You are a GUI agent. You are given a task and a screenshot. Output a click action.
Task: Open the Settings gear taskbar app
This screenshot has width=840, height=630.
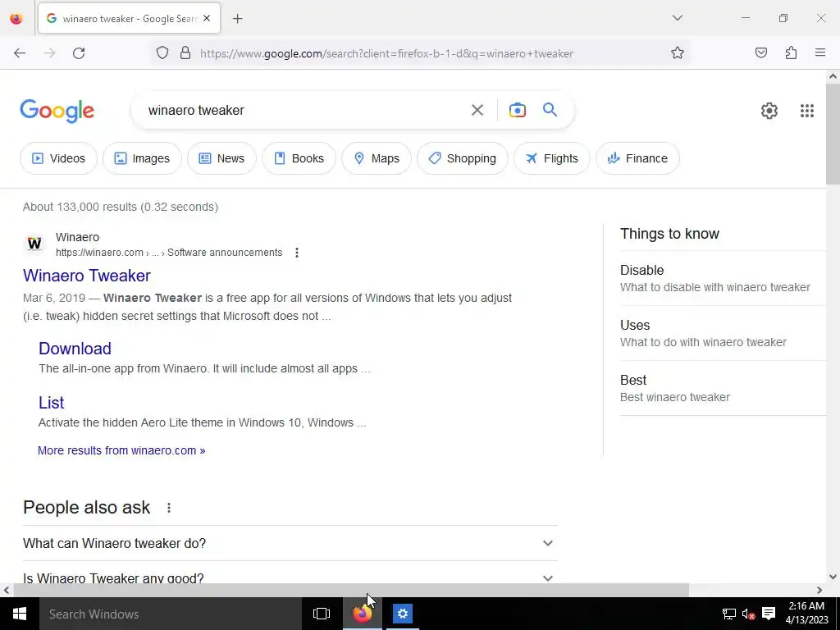click(x=402, y=614)
